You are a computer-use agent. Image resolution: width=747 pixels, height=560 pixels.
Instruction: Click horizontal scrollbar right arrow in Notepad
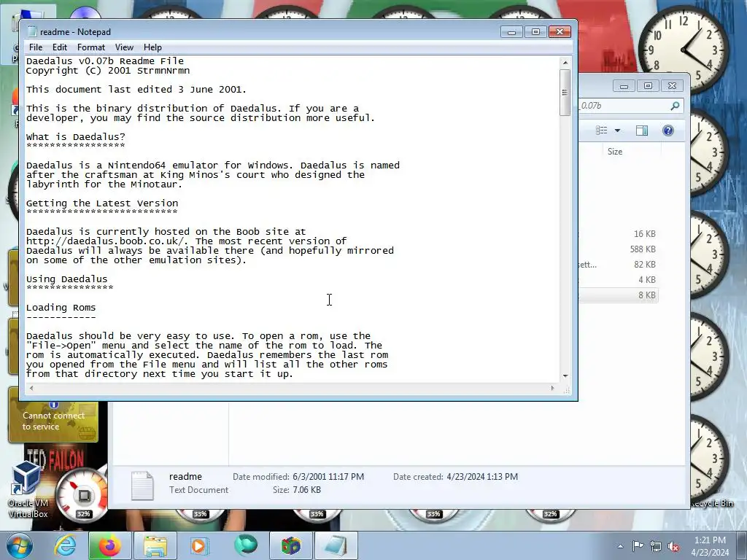553,388
